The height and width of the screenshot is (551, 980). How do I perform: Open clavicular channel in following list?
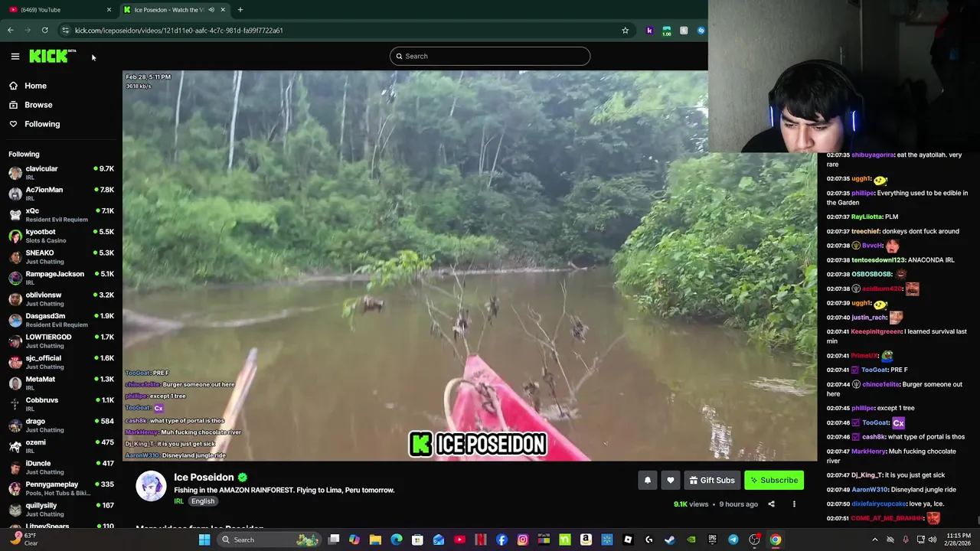(61, 172)
